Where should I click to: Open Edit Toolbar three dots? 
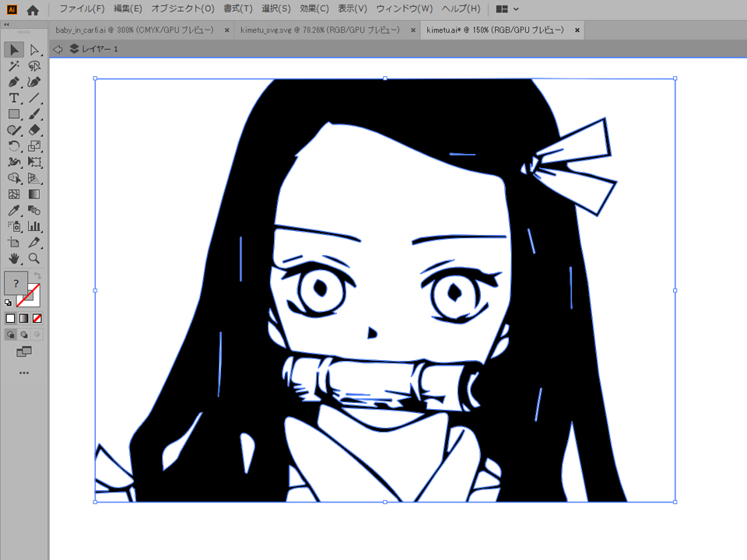pos(24,373)
